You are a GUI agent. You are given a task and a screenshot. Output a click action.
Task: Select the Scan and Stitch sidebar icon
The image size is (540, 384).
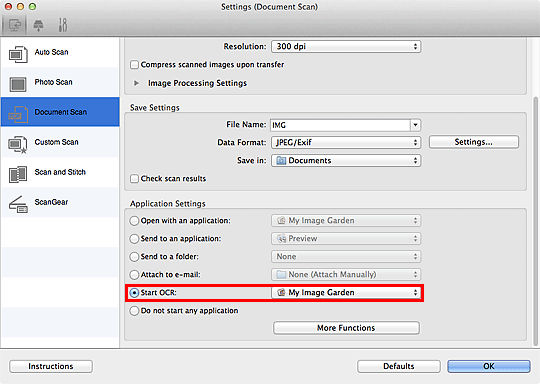click(18, 174)
